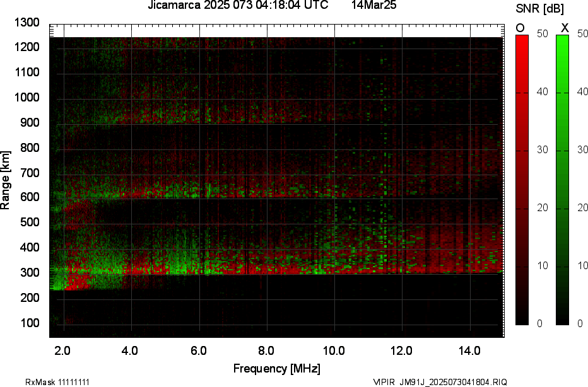Click the 'SNR [dB]' colorbar heading
Viewport: 588px width, 387px height.
(539, 9)
